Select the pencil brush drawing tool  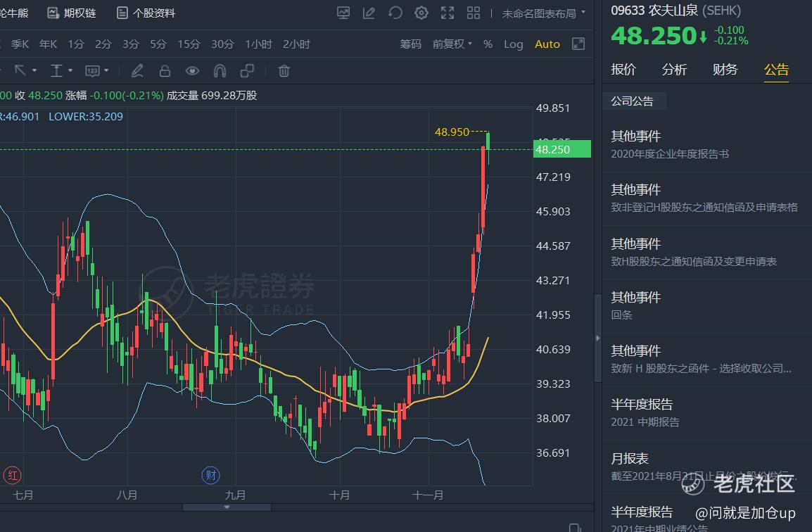[137, 71]
